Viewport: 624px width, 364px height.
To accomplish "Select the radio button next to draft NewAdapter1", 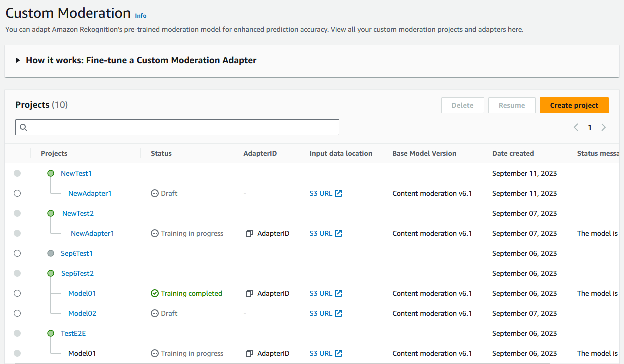I will [x=17, y=193].
